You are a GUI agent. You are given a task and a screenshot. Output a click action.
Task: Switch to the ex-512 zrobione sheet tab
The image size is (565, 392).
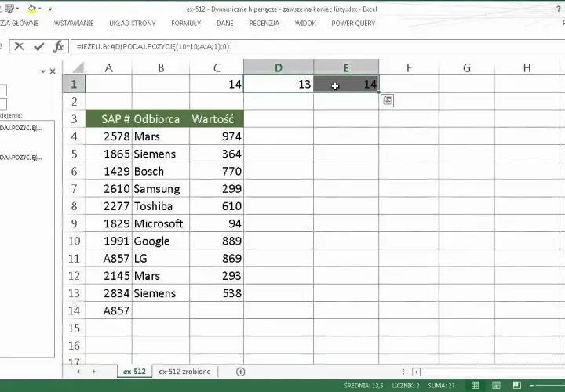click(x=184, y=372)
